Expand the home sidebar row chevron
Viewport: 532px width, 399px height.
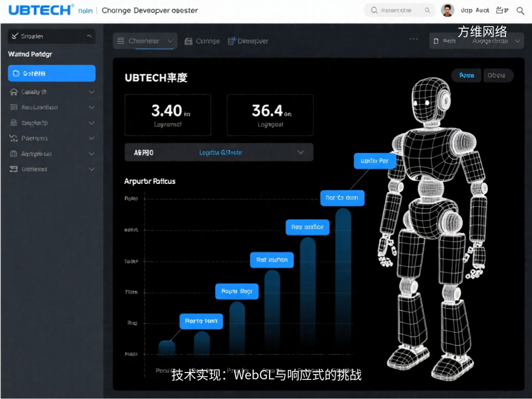[91, 92]
